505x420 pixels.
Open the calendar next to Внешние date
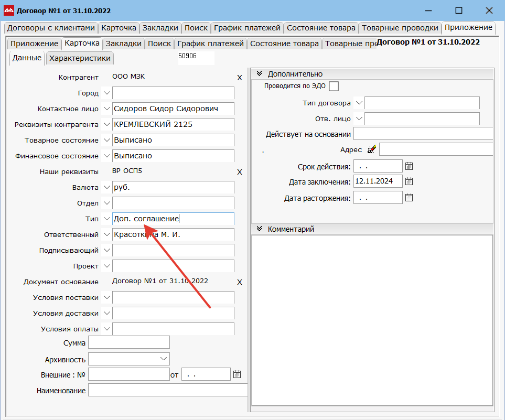(237, 374)
